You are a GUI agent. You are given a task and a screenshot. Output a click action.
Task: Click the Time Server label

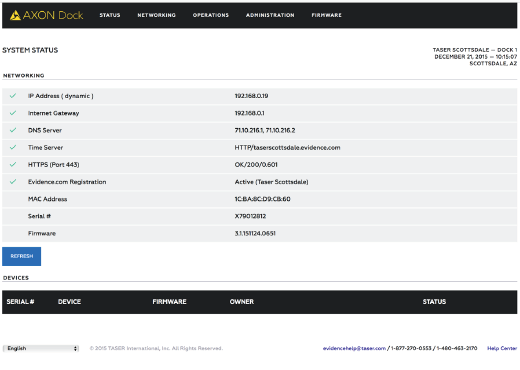point(45,148)
